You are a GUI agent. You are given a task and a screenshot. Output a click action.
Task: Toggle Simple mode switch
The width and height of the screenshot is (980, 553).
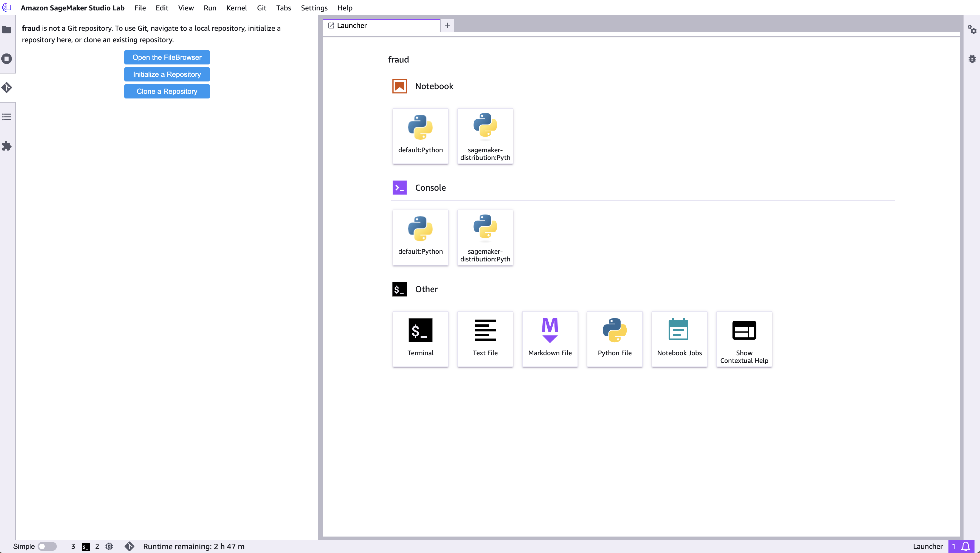tap(47, 546)
